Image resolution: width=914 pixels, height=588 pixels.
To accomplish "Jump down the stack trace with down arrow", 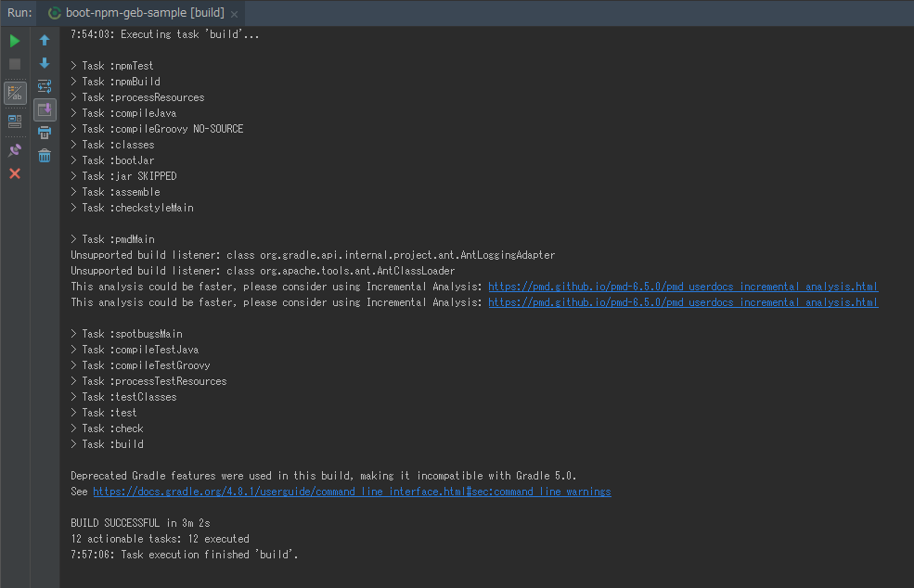I will [x=45, y=63].
